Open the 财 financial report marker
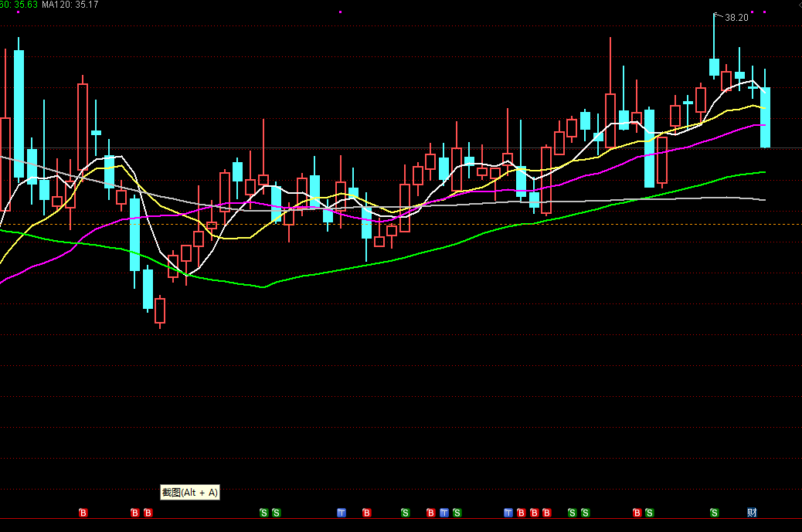802x532 pixels. (752, 513)
